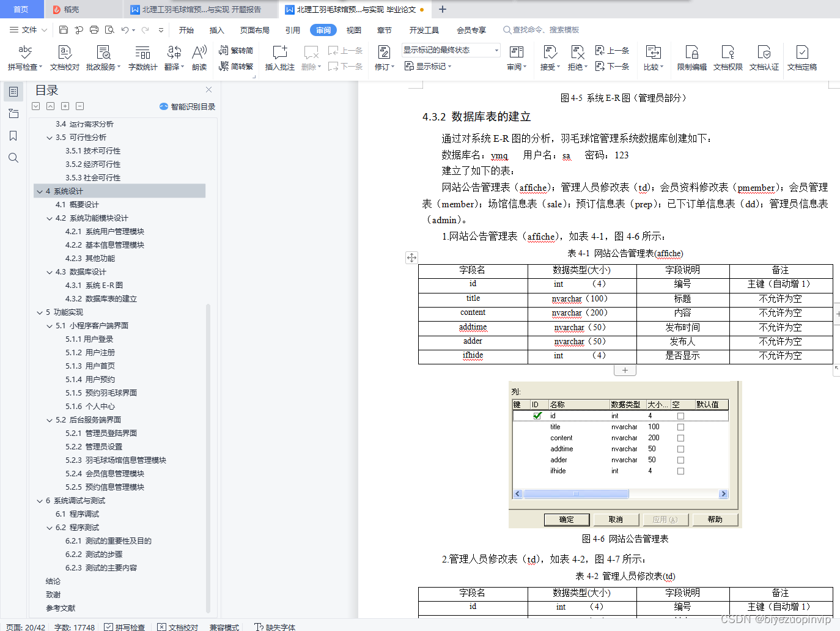Collapse the '4.2 系统功能模块设计' node

[50, 218]
